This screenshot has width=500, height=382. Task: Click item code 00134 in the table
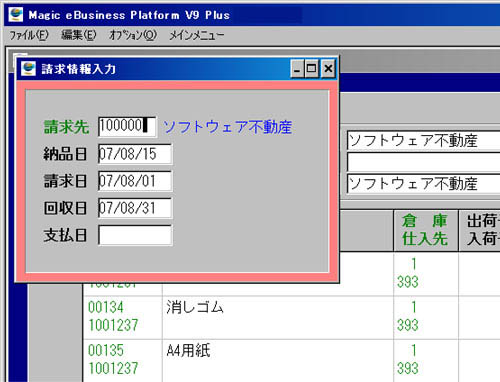tap(106, 307)
